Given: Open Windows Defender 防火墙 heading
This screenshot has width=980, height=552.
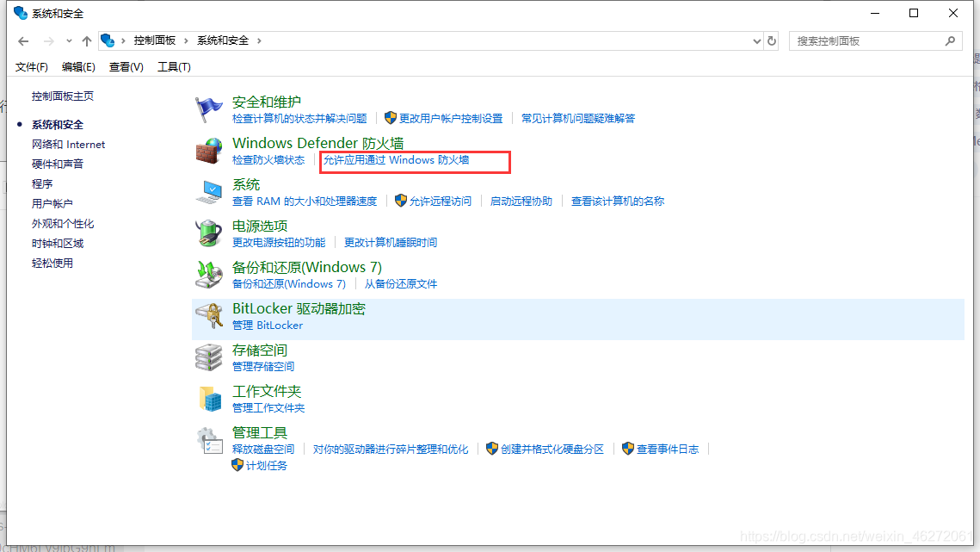Looking at the screenshot, I should pos(317,143).
